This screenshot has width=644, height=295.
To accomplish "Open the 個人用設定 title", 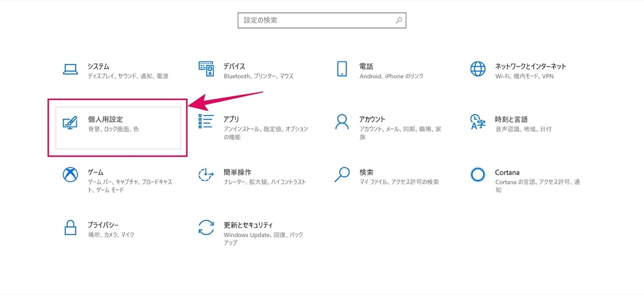I will 106,119.
